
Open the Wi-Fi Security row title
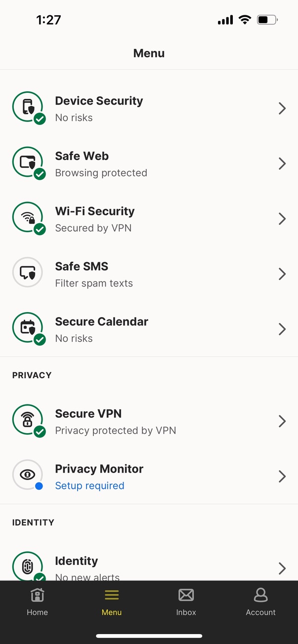tap(95, 211)
